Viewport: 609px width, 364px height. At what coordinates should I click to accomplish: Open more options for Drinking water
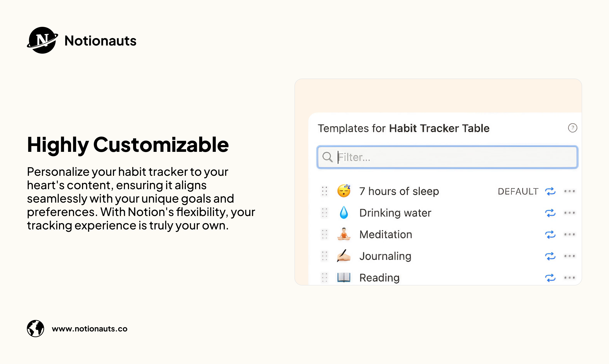569,213
